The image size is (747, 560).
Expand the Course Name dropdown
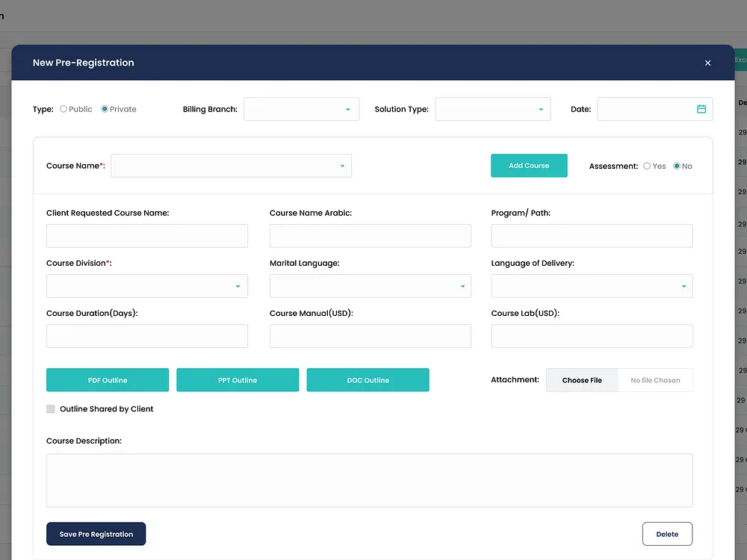231,166
